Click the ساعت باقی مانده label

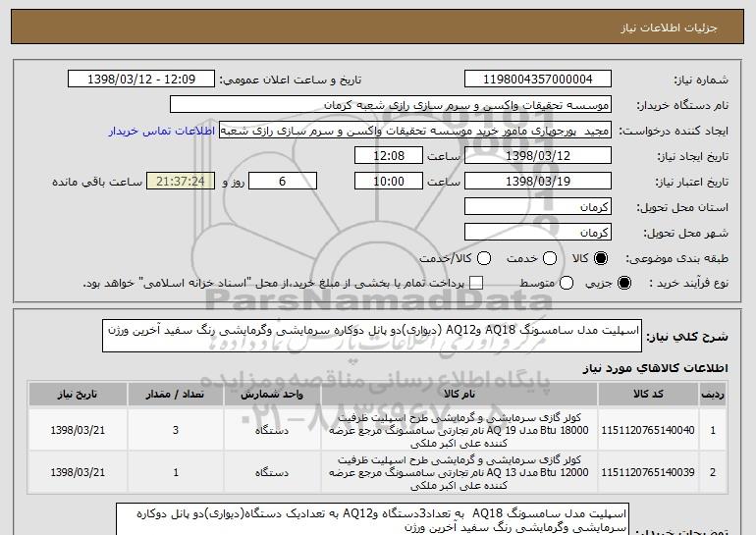97,182
